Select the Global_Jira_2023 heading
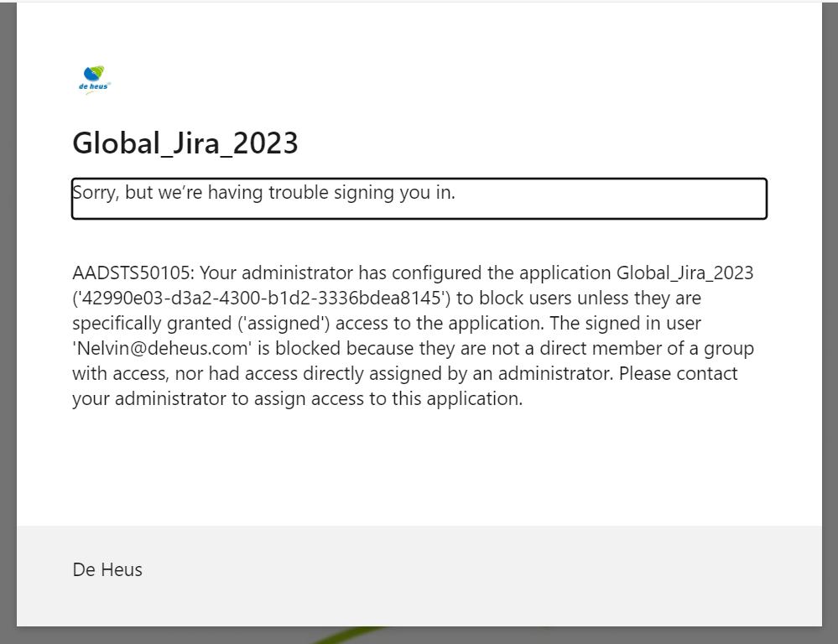 185,143
